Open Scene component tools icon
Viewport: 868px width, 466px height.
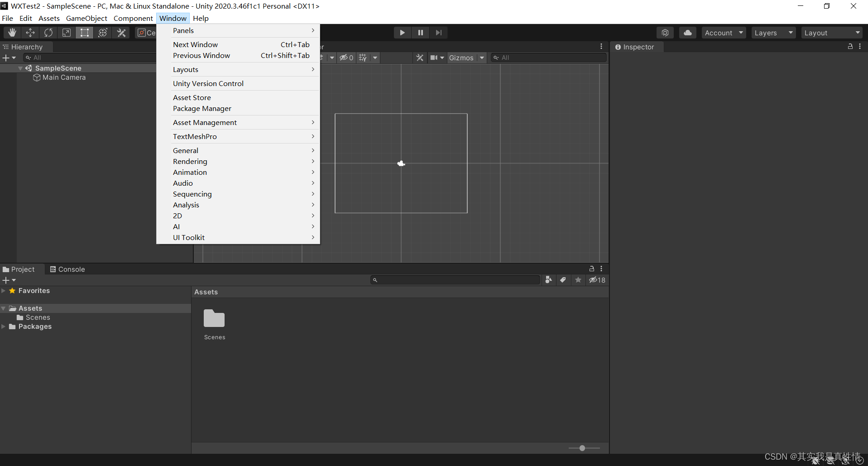420,58
